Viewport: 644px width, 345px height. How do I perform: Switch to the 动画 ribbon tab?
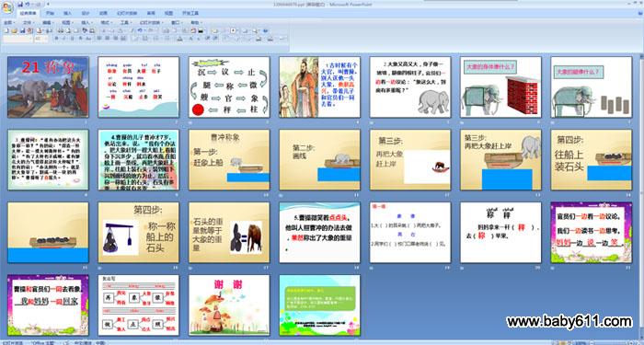click(x=103, y=13)
